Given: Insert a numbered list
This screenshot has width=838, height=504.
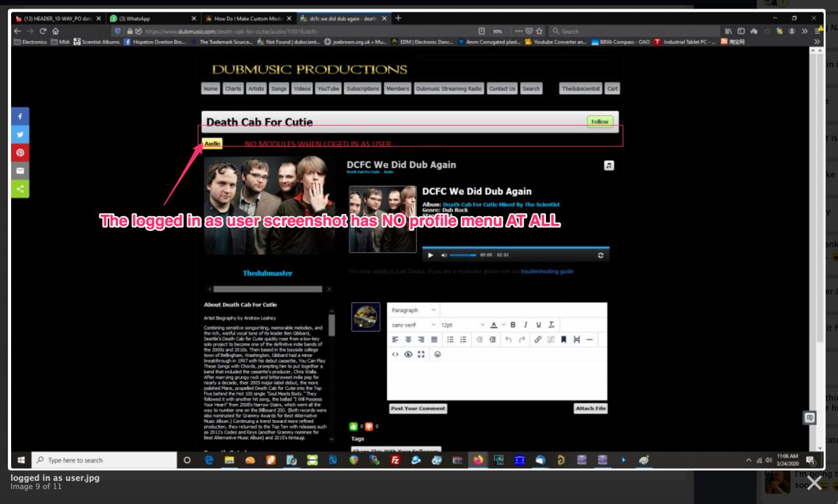Looking at the screenshot, I should (x=462, y=340).
